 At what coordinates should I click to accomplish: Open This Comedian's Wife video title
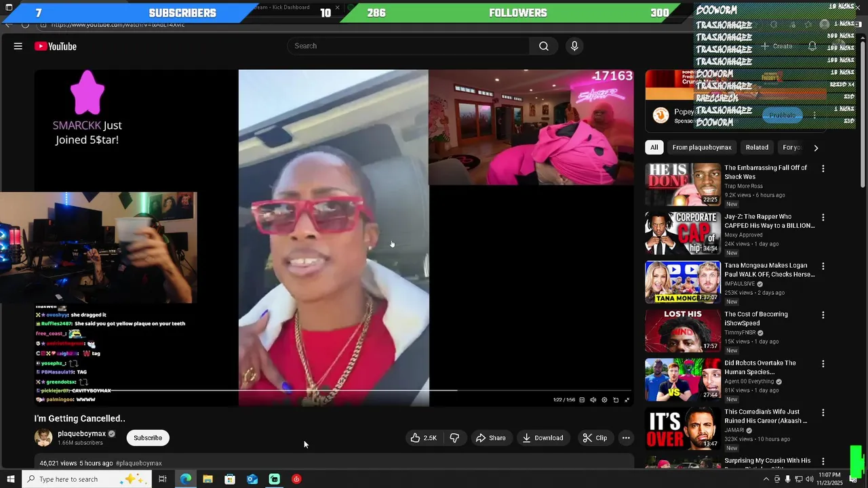(x=766, y=416)
